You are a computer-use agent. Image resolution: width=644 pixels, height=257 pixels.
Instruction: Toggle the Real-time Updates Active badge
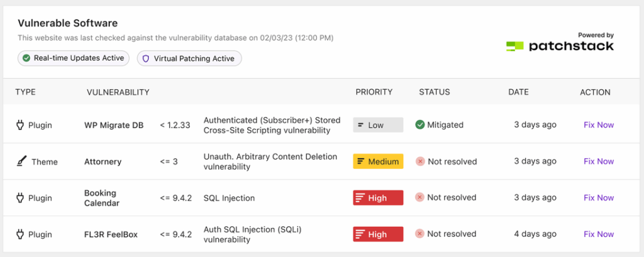(74, 58)
